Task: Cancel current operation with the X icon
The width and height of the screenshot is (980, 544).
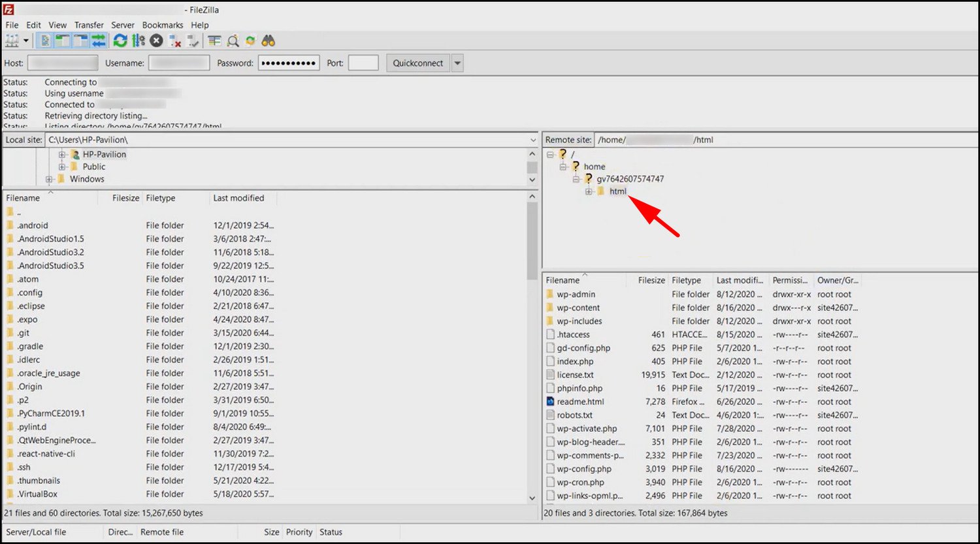Action: coord(156,41)
